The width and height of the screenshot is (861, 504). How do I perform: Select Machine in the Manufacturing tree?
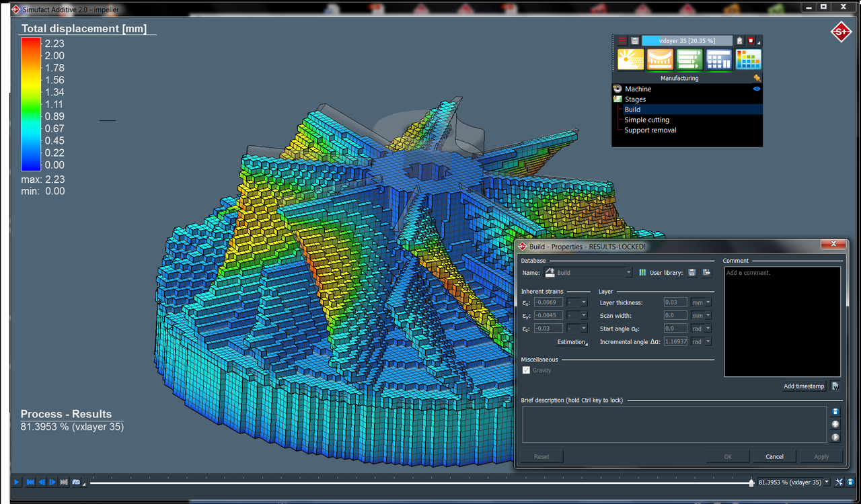(x=638, y=89)
